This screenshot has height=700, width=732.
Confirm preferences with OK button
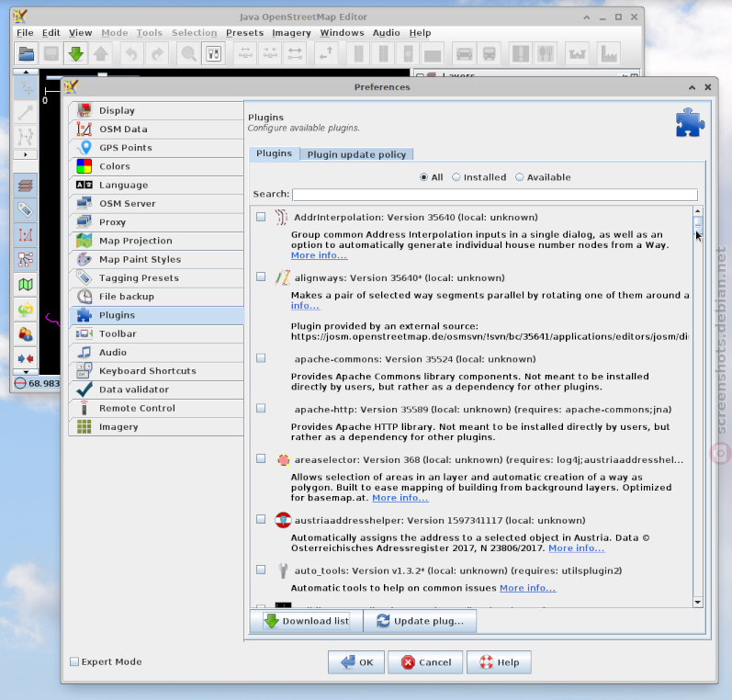click(x=356, y=662)
